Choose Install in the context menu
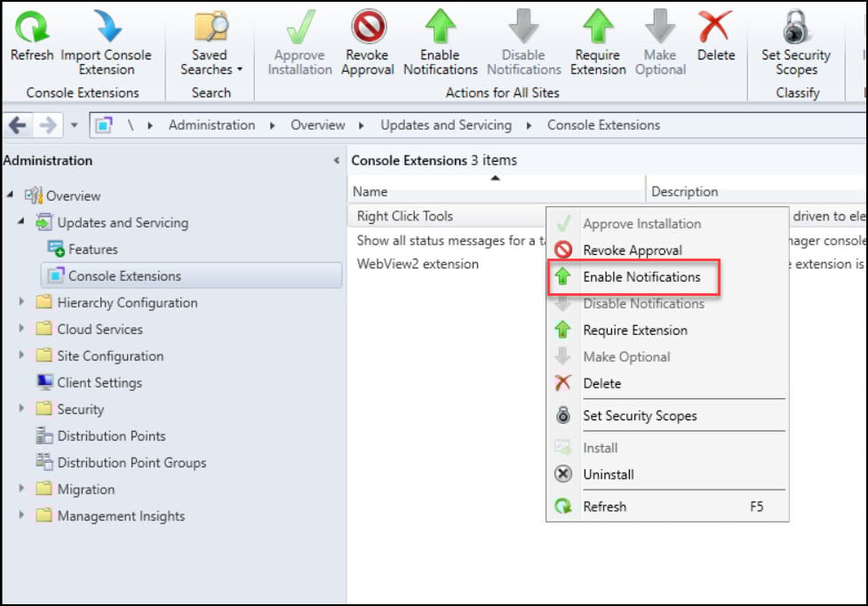This screenshot has width=868, height=606. pyautogui.click(x=667, y=448)
